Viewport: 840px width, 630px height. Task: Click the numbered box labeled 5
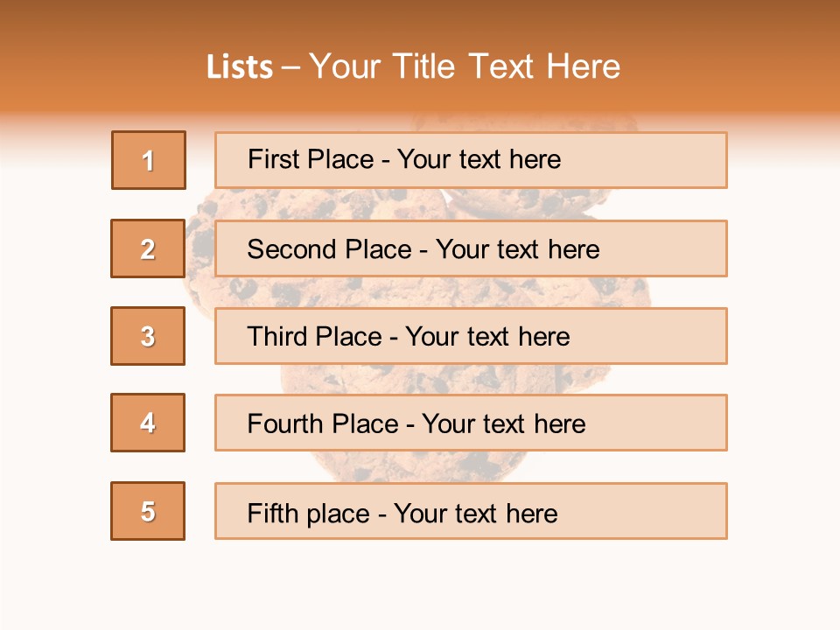click(x=148, y=511)
